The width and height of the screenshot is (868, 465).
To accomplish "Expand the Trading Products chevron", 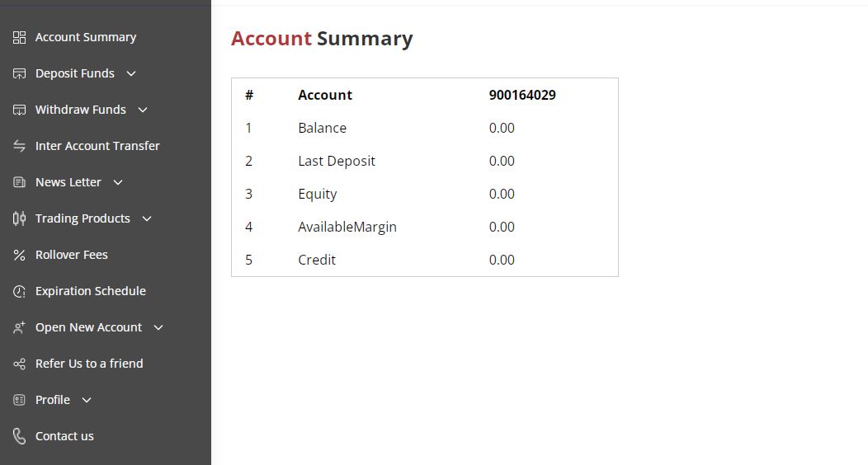I will pos(147,219).
